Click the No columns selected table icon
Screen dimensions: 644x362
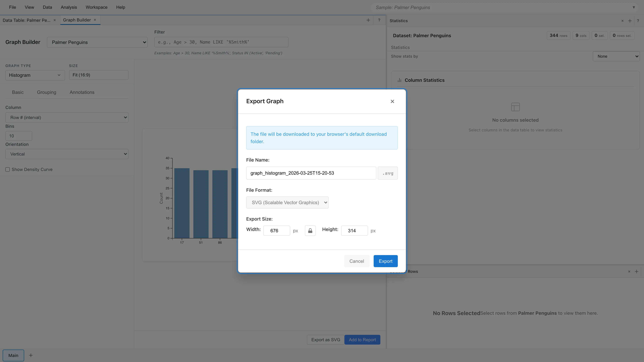pyautogui.click(x=515, y=107)
